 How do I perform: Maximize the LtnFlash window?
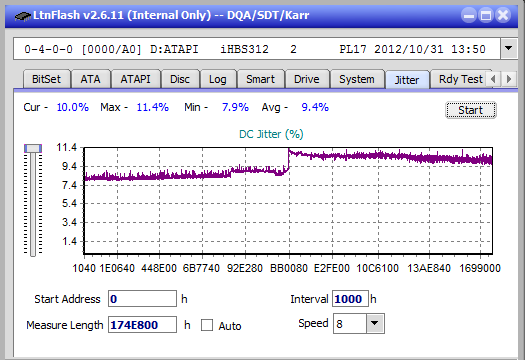(486, 16)
